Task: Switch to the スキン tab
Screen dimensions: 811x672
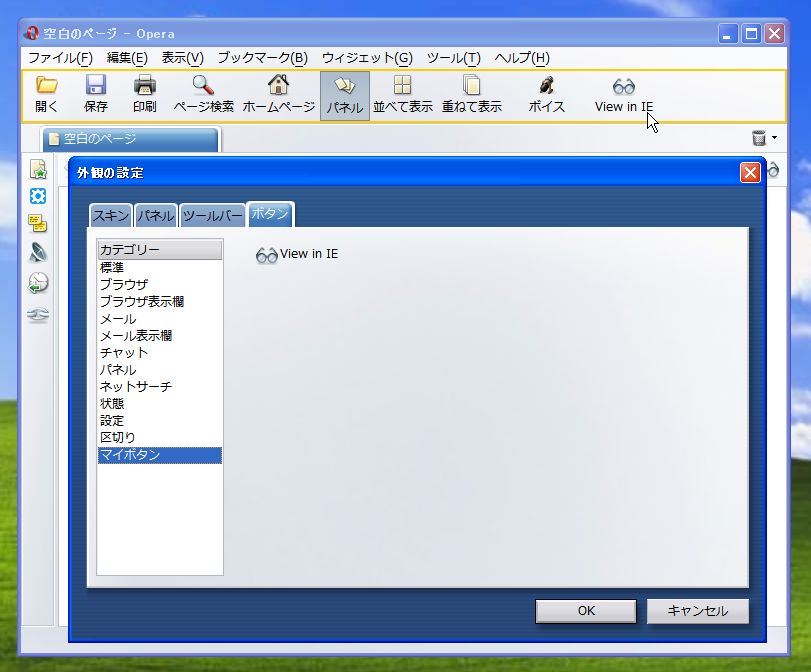Action: 111,215
